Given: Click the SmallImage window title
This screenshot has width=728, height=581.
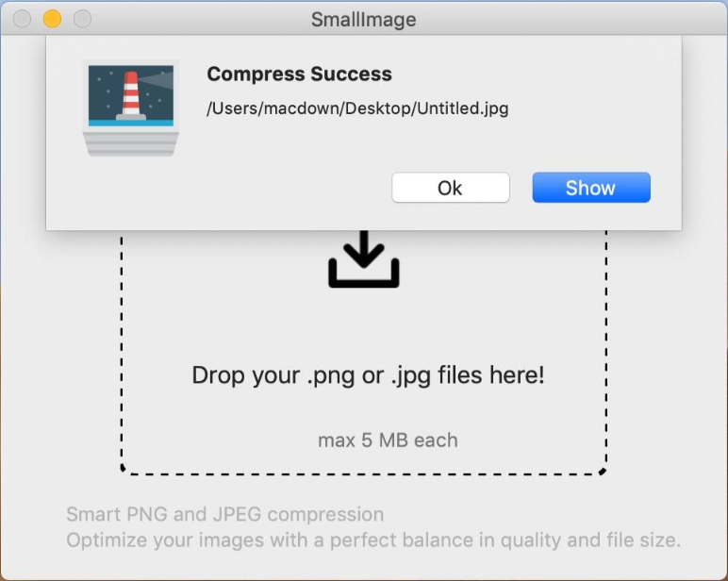Looking at the screenshot, I should [364, 20].
